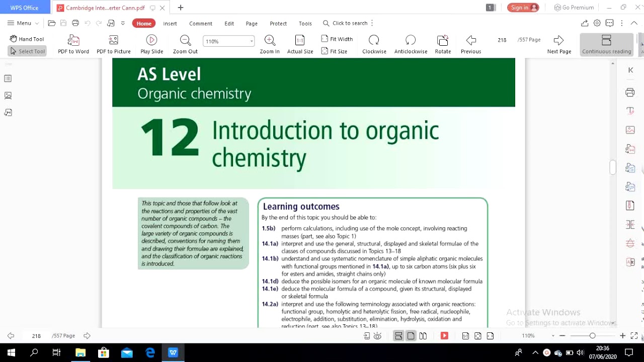
Task: Toggle two-page layout in status bar
Action: (x=423, y=336)
